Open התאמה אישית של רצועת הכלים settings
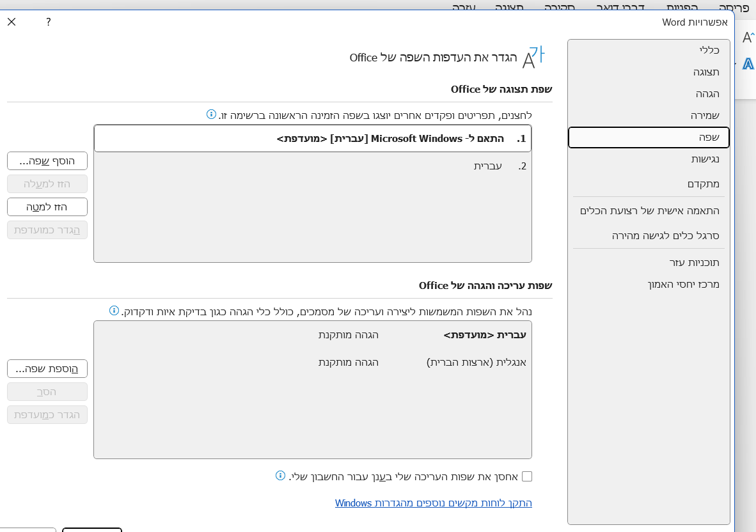 649,210
